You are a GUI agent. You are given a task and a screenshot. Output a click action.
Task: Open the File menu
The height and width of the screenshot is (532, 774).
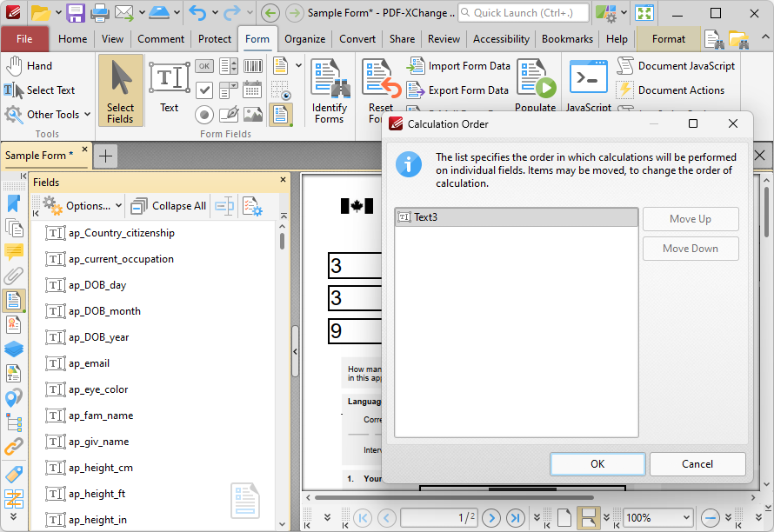pyautogui.click(x=25, y=38)
